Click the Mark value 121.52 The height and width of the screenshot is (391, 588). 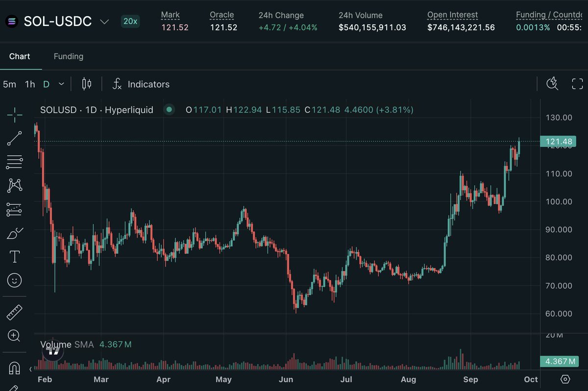click(175, 27)
